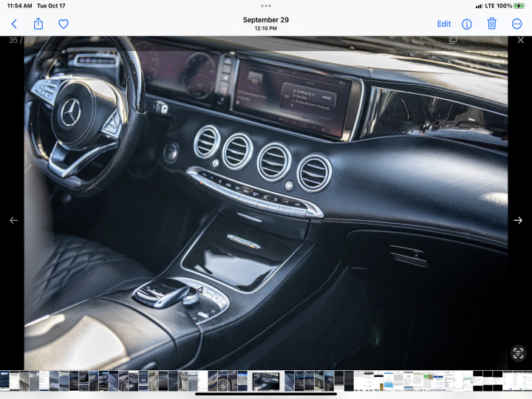Viewport: 532px width, 399px height.
Task: Tap the battery status indicator
Action: 519,6
